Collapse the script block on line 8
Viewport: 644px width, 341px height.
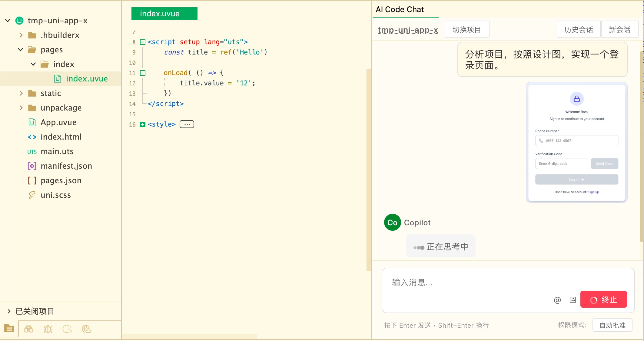[x=143, y=42]
